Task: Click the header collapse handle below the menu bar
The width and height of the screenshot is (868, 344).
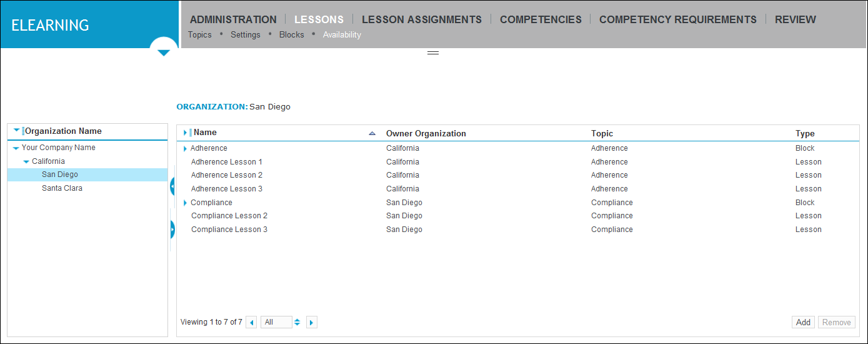Action: click(x=433, y=53)
